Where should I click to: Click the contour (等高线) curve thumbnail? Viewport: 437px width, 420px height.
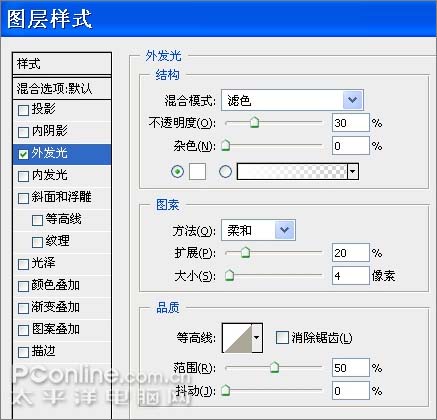coord(237,338)
